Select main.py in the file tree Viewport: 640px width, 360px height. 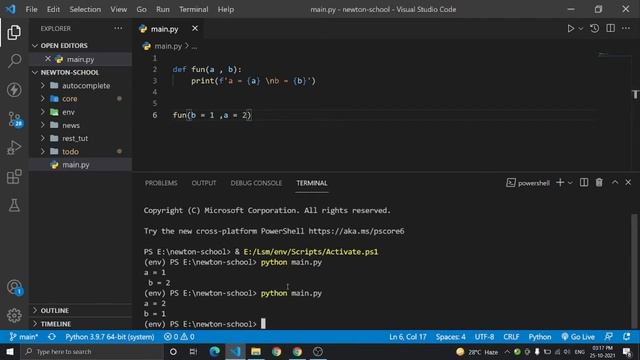tap(80, 165)
